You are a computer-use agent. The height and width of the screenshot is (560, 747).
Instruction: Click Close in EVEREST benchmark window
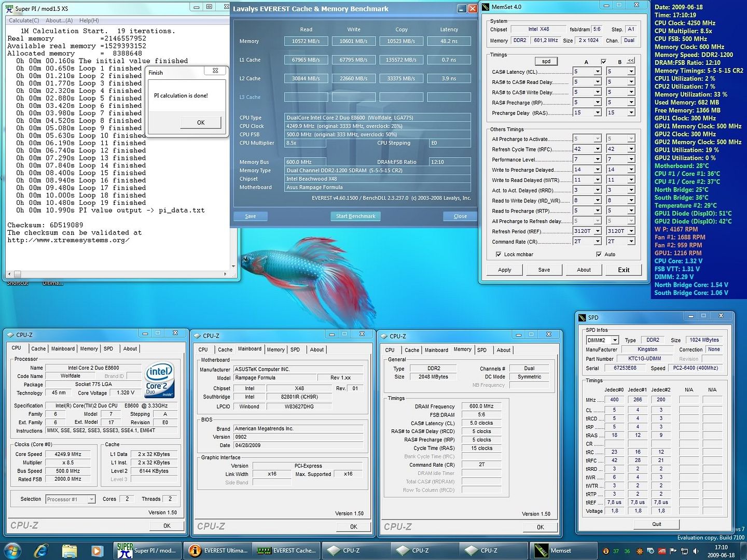(460, 216)
